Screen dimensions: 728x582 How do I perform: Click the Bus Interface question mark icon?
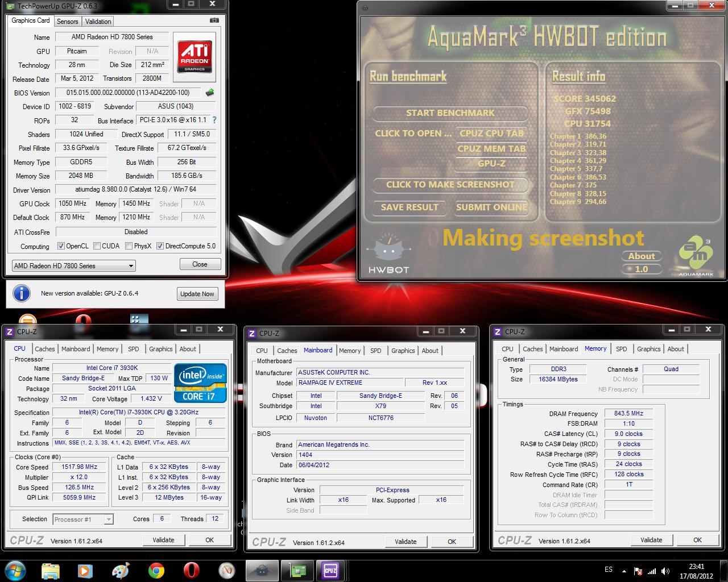pyautogui.click(x=214, y=120)
